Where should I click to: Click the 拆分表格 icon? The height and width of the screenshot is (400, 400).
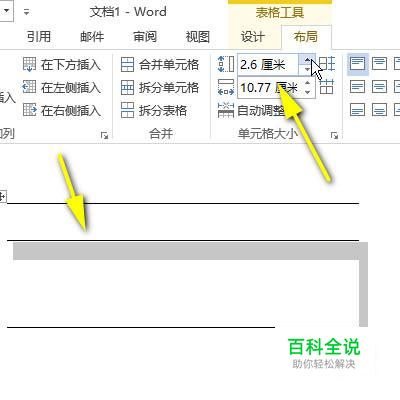[127, 110]
